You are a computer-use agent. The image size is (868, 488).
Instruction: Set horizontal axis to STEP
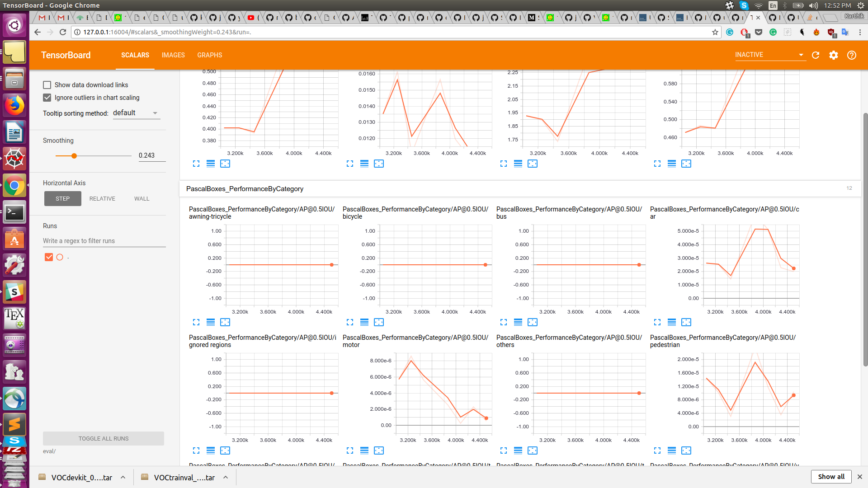(63, 199)
